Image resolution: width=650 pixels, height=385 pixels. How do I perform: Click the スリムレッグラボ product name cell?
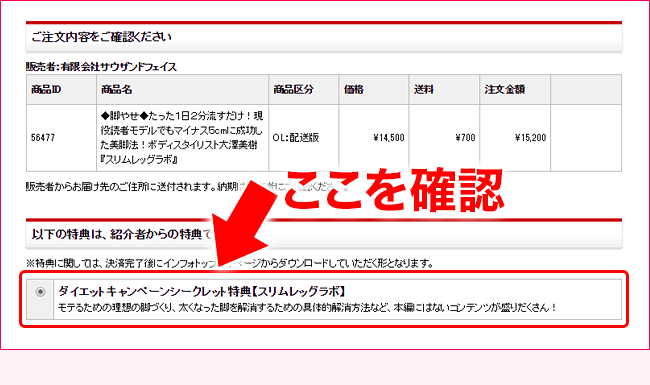tap(182, 138)
